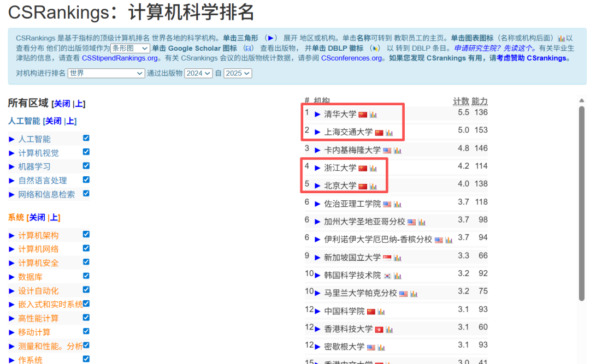This screenshot has height=364, width=590.
Task: Open the 移动计算 area link
Action: (x=34, y=332)
